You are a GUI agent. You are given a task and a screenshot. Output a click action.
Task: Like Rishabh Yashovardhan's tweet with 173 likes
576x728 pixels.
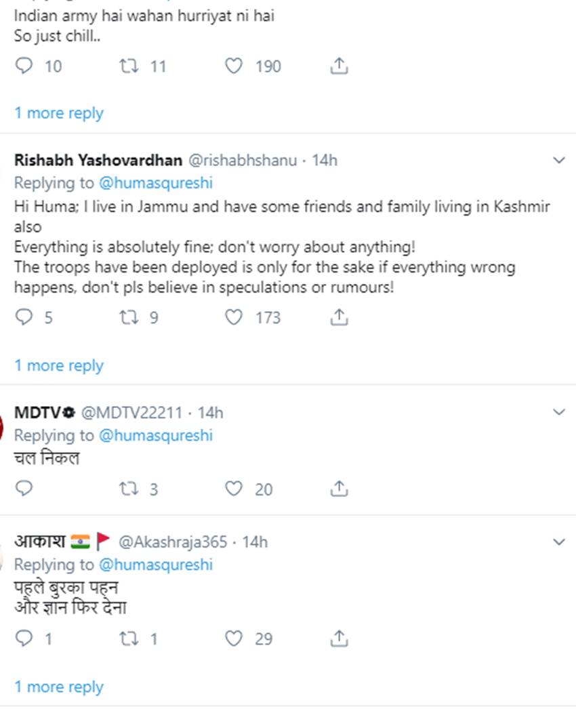click(x=234, y=317)
